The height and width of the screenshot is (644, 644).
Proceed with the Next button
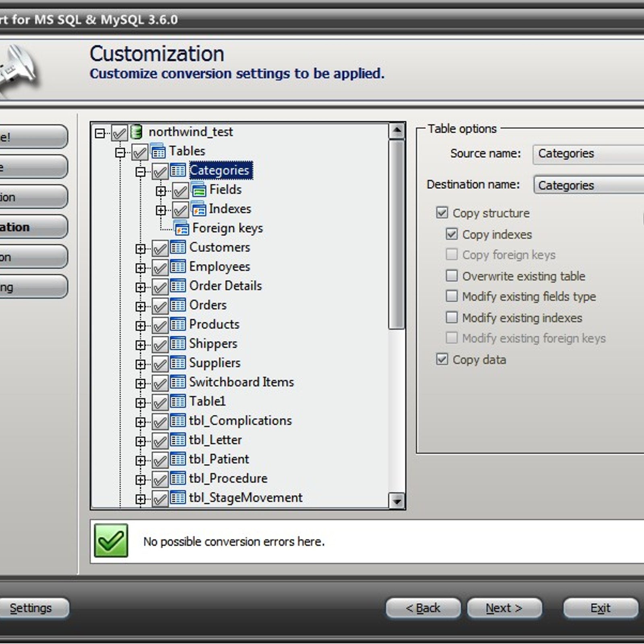(x=504, y=608)
